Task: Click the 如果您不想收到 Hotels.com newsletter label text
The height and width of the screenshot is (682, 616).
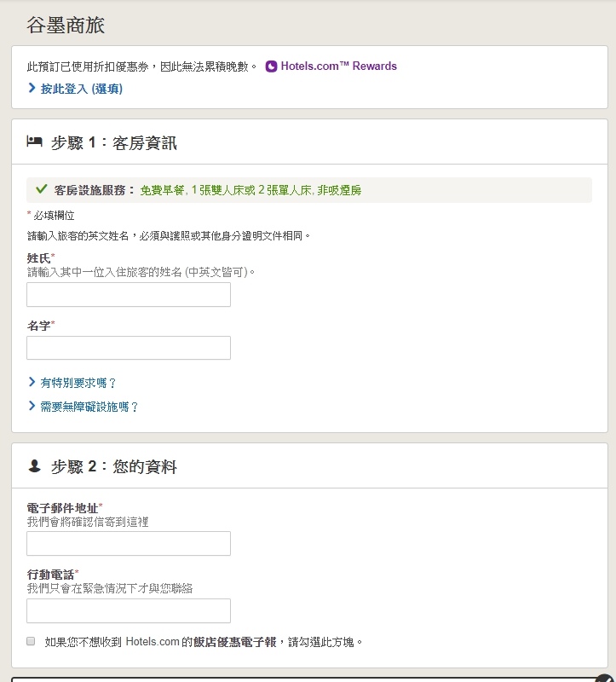Action: (204, 642)
